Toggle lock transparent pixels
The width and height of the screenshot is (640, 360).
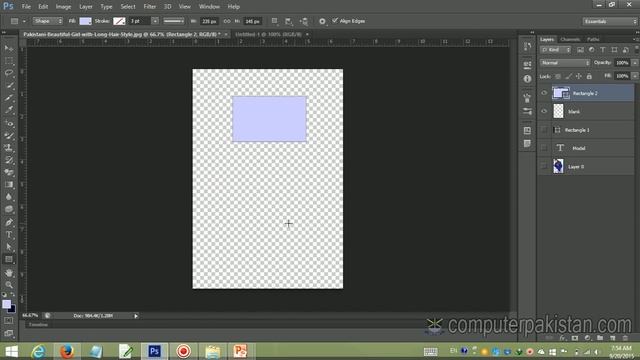[x=558, y=76]
